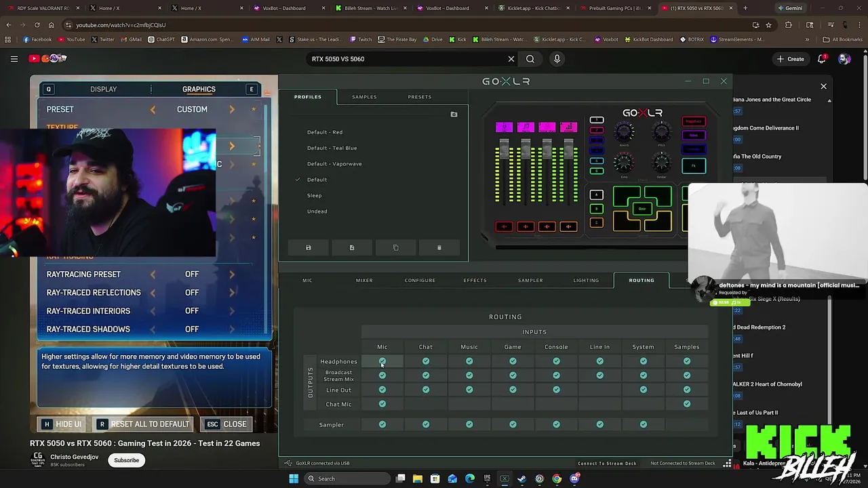Viewport: 868px width, 488px height.
Task: Save the current GoXLR profile
Action: click(x=308, y=247)
